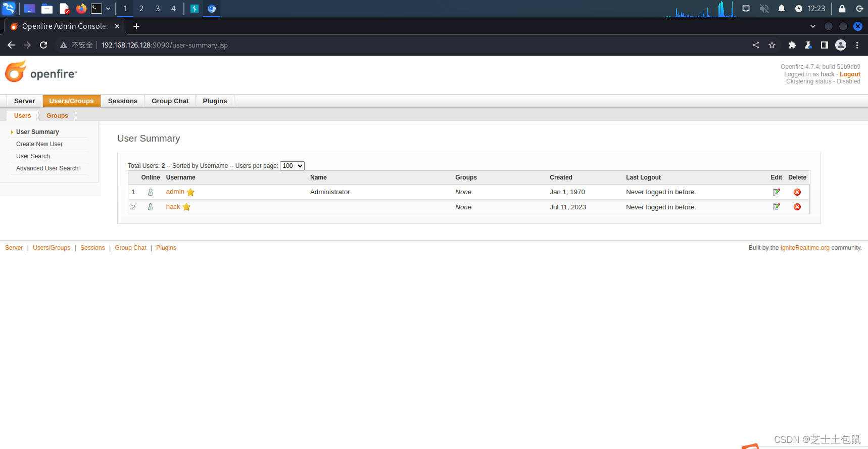The width and height of the screenshot is (868, 449).
Task: Go back with browser back arrow
Action: coord(11,45)
